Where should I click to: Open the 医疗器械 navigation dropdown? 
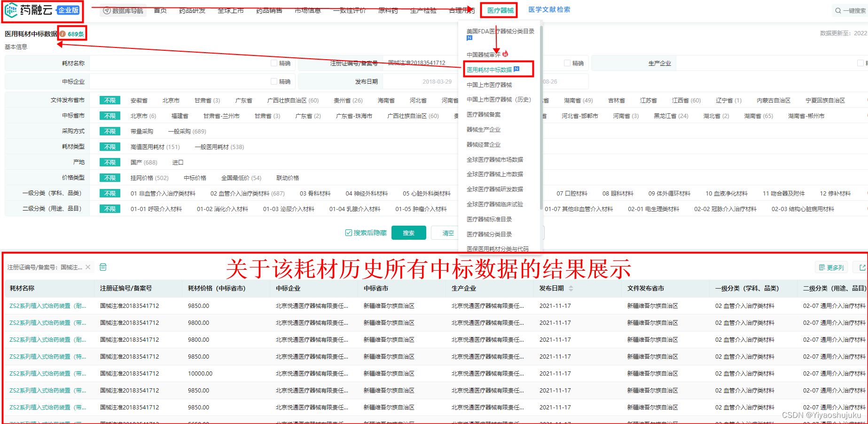500,10
